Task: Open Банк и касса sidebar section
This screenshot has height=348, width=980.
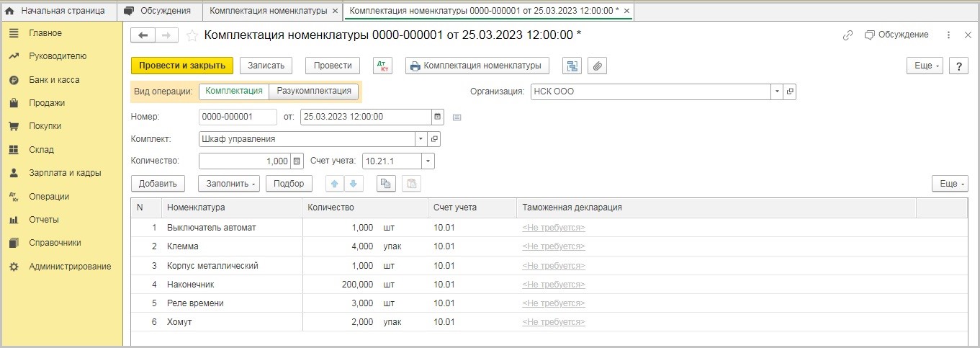Action: click(x=54, y=80)
